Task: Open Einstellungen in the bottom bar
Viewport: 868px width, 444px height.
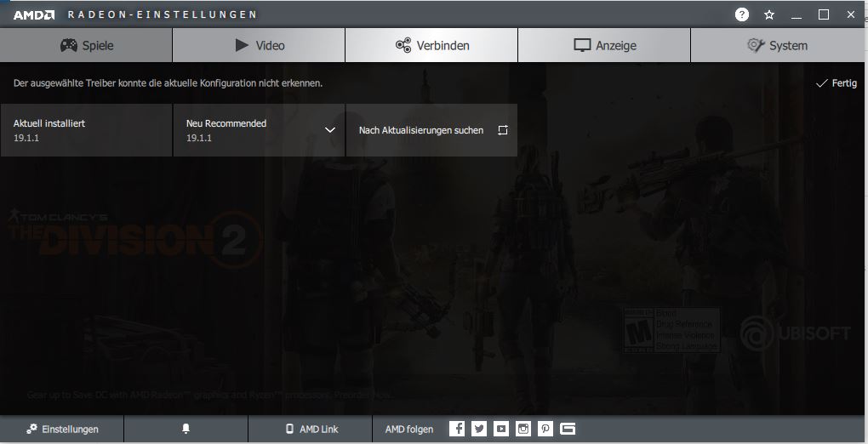Action: pyautogui.click(x=62, y=429)
